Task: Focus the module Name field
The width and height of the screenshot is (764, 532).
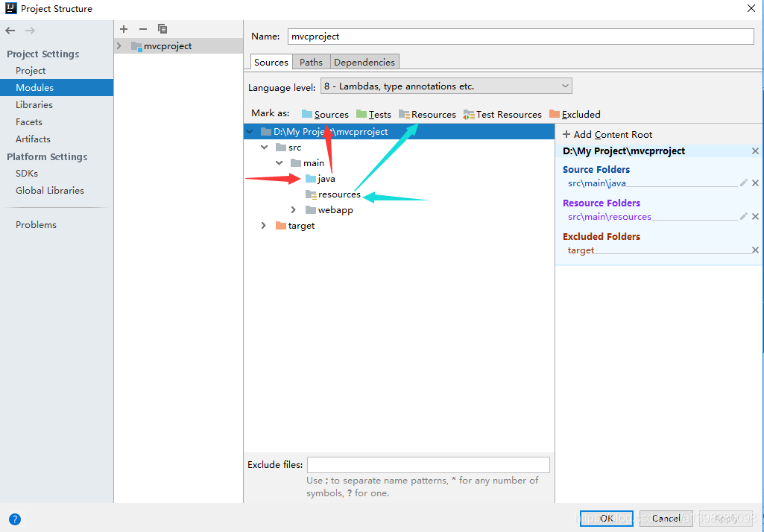Action: (x=520, y=37)
